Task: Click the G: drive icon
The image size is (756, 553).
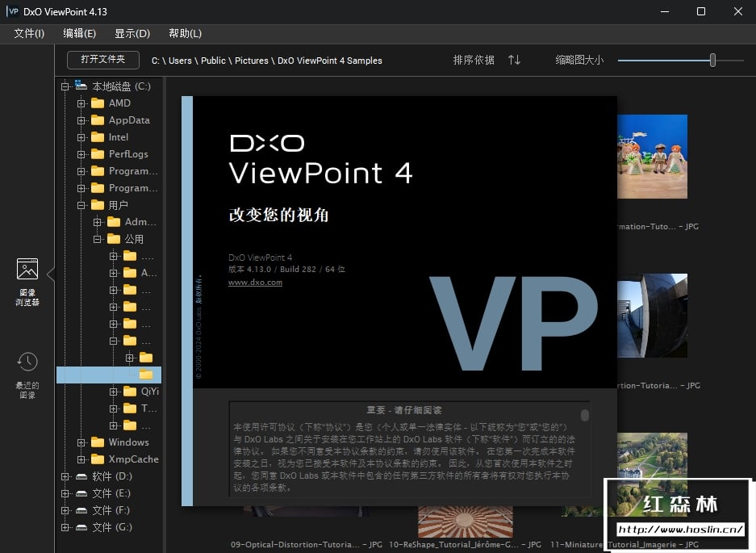Action: 81,527
